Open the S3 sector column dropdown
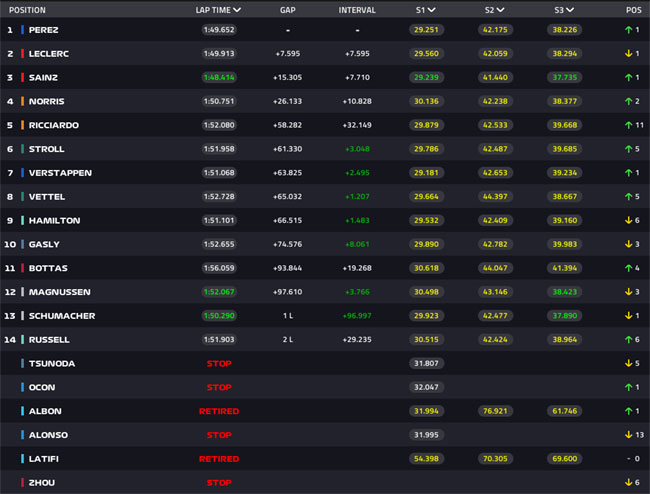The width and height of the screenshot is (650, 494). [570, 10]
